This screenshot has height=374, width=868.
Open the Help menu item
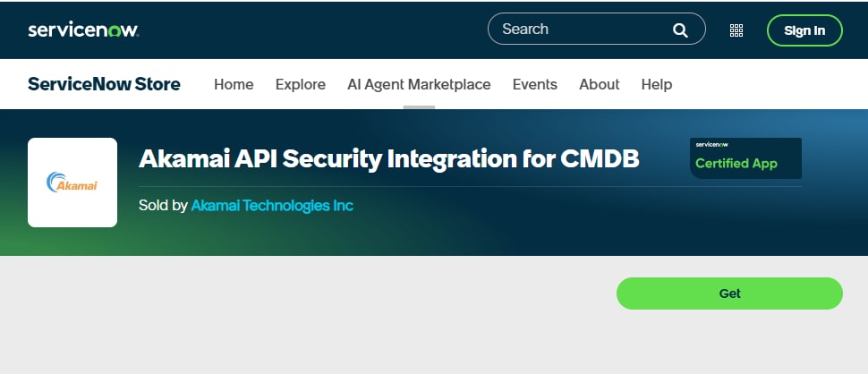pyautogui.click(x=657, y=85)
